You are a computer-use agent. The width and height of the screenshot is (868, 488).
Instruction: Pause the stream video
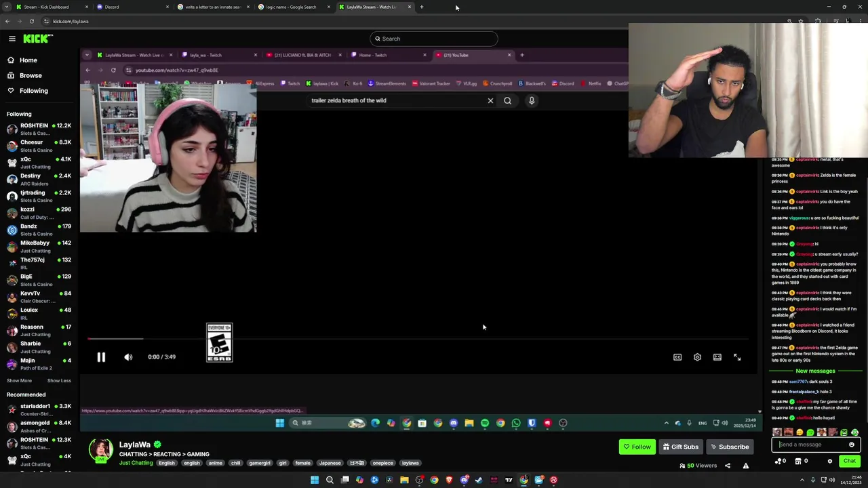click(101, 357)
